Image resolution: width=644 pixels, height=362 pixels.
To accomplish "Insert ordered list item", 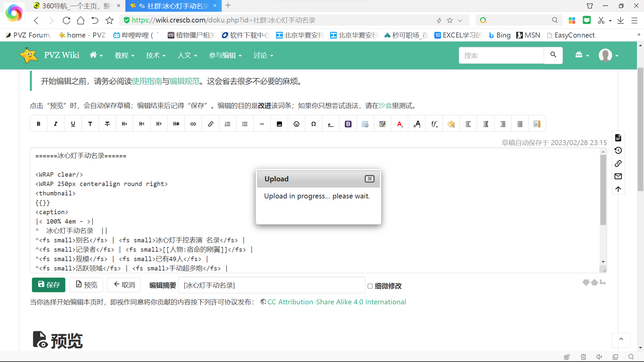I will coord(227,124).
